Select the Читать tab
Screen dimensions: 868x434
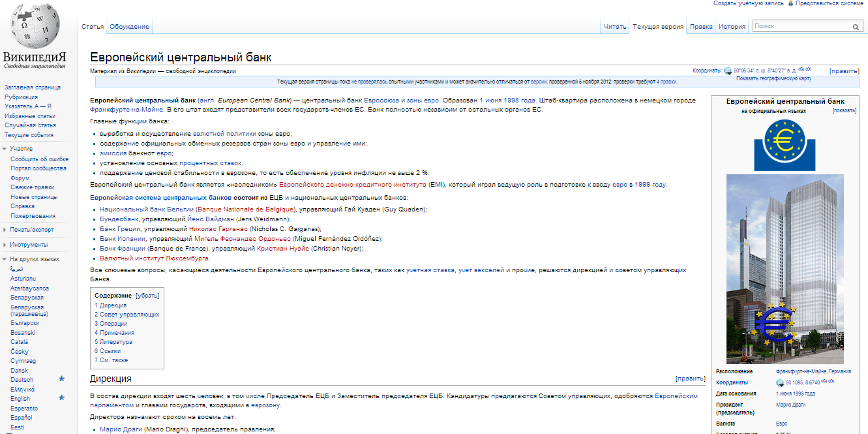(x=615, y=27)
